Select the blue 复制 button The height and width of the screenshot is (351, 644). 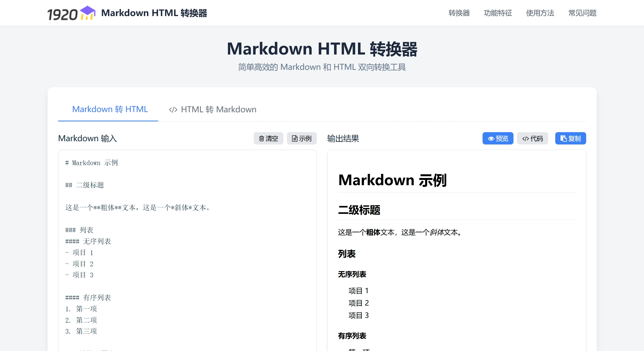[571, 138]
